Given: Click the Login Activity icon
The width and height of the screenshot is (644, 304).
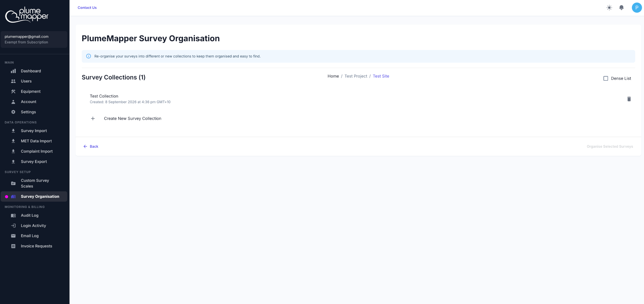Looking at the screenshot, I should [13, 226].
